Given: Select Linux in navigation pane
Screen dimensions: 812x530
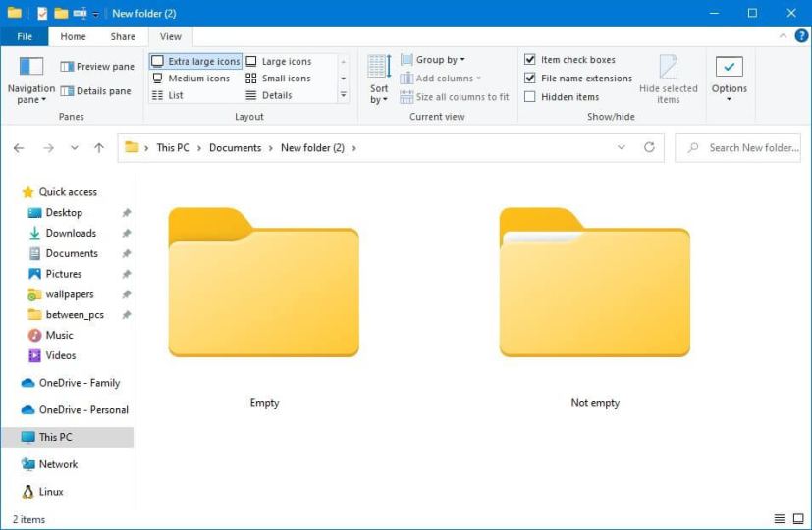Looking at the screenshot, I should coord(51,492).
